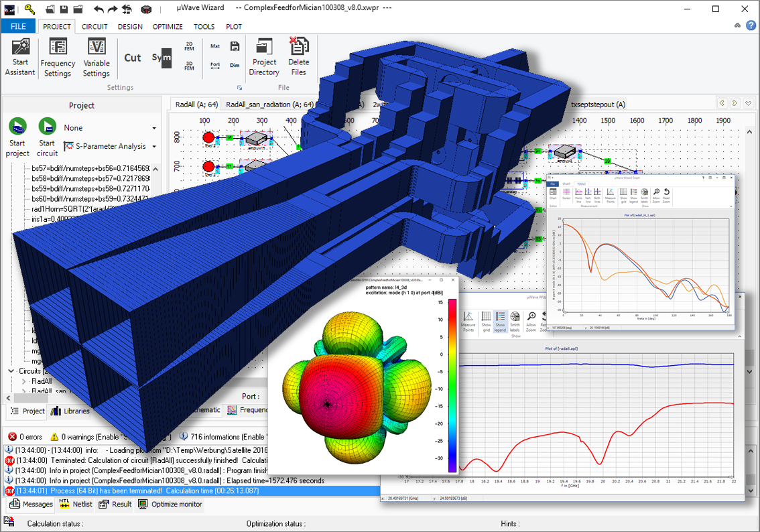Toggle the Sym symmetry button
The height and width of the screenshot is (532, 760).
(162, 58)
